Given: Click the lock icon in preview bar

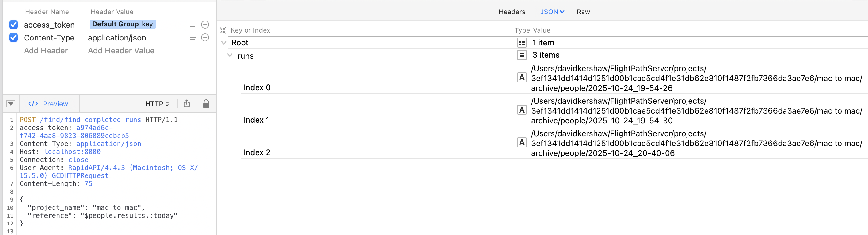Looking at the screenshot, I should (x=206, y=104).
